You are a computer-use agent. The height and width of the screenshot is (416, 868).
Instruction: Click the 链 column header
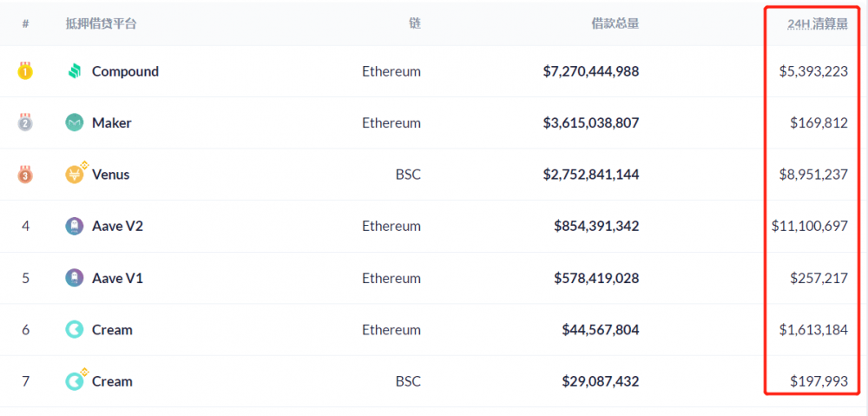coord(414,23)
